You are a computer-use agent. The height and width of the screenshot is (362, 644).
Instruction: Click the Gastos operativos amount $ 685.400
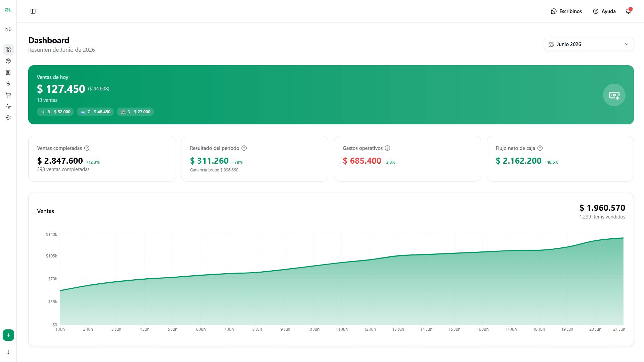click(362, 161)
